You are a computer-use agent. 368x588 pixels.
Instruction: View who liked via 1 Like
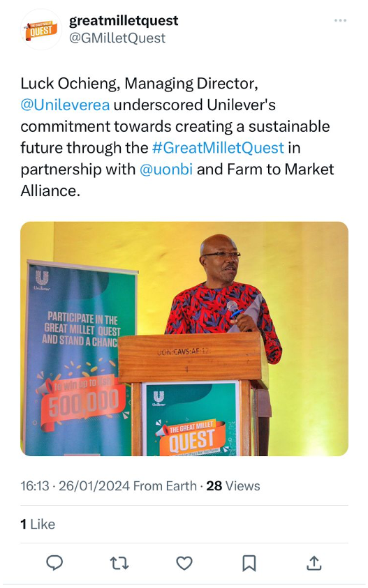[38, 525]
